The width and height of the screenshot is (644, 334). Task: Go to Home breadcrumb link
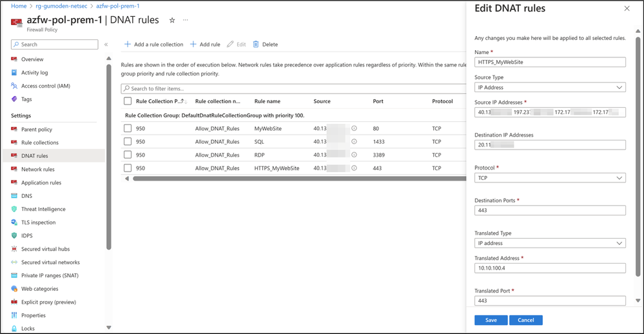click(x=19, y=6)
